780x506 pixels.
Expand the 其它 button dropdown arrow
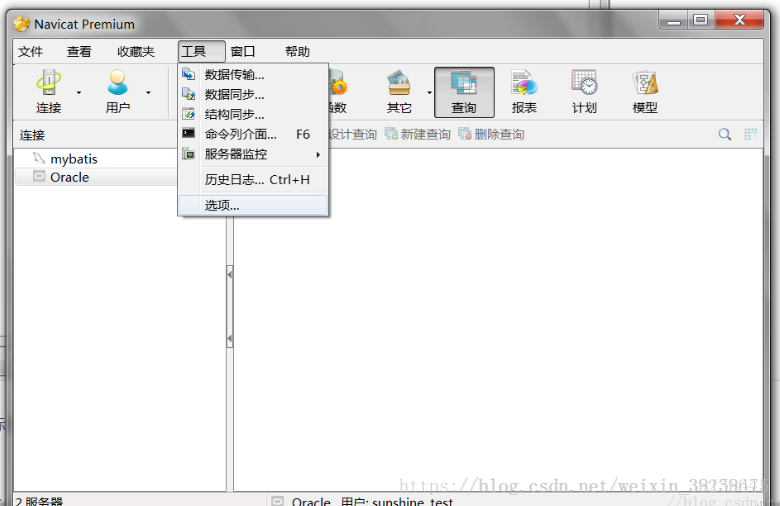429,93
